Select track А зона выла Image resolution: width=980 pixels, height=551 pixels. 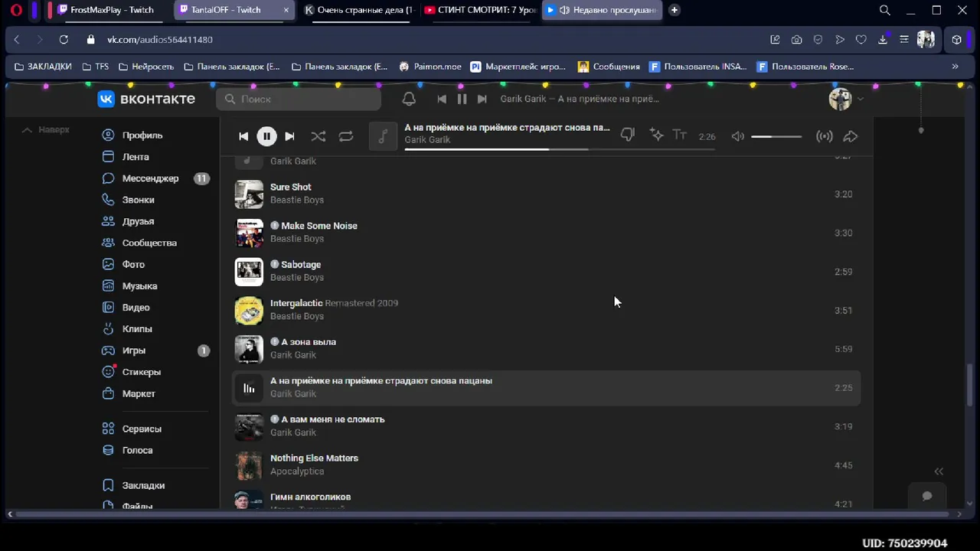[x=547, y=348]
